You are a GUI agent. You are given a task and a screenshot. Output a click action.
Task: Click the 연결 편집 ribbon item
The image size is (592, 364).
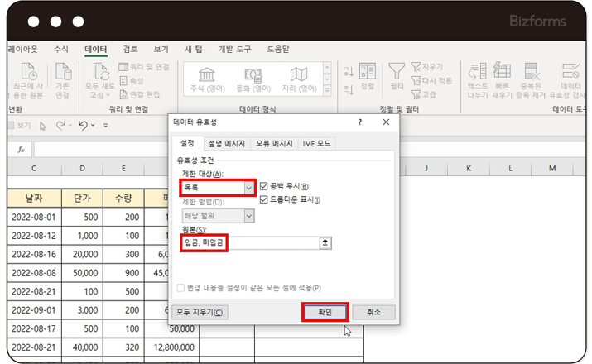point(139,94)
